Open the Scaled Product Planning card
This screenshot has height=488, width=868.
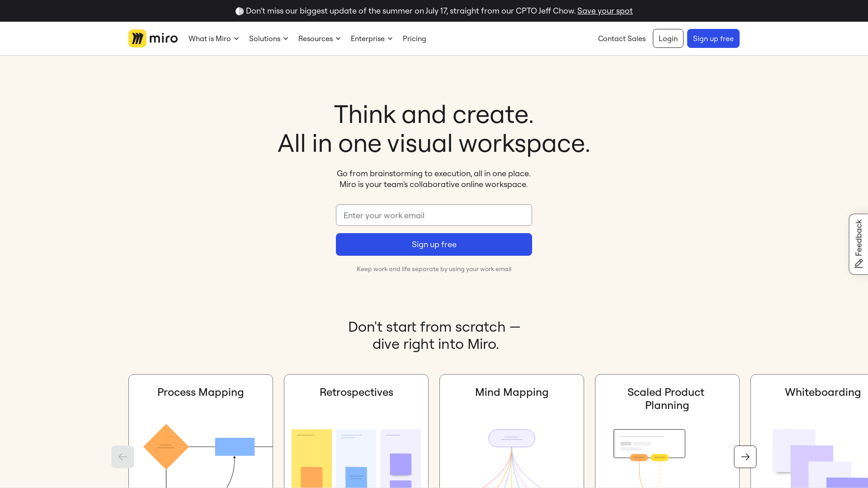pyautogui.click(x=667, y=431)
